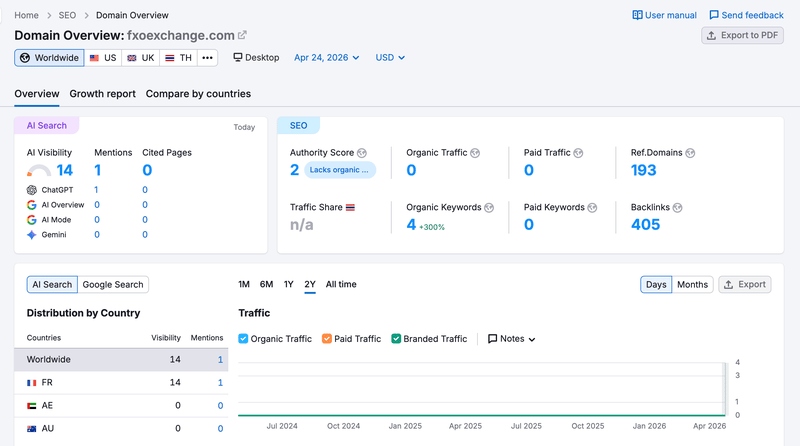Click the AI Search section label
Image resolution: width=800 pixels, height=446 pixels.
tap(46, 126)
